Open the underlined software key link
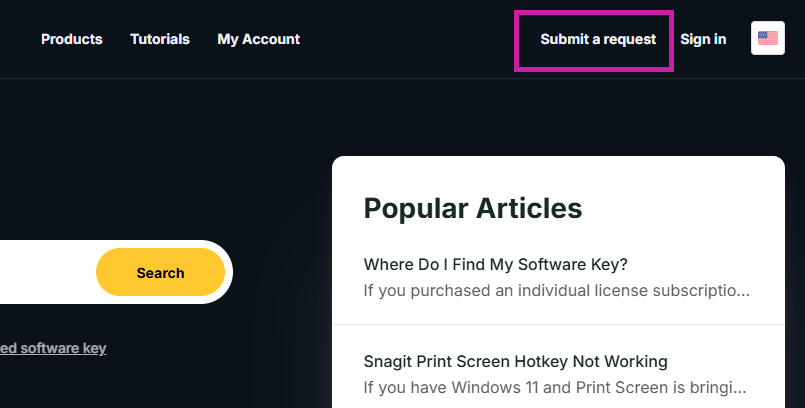 (x=53, y=348)
